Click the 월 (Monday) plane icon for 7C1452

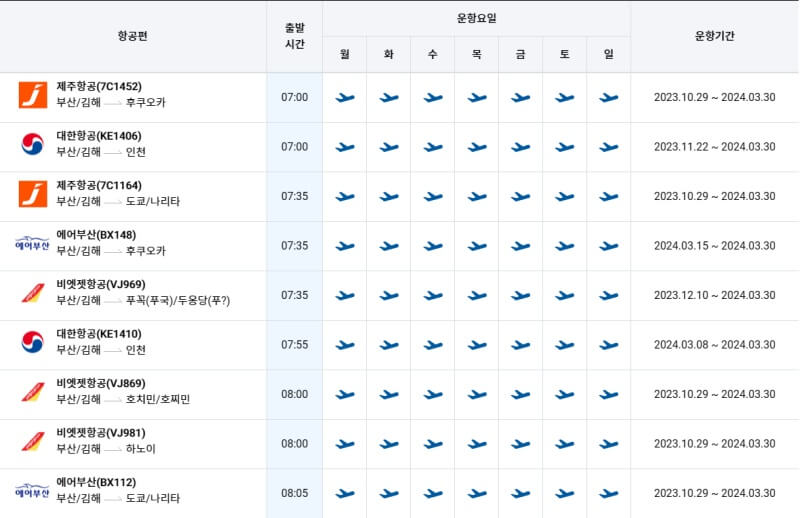(x=345, y=97)
